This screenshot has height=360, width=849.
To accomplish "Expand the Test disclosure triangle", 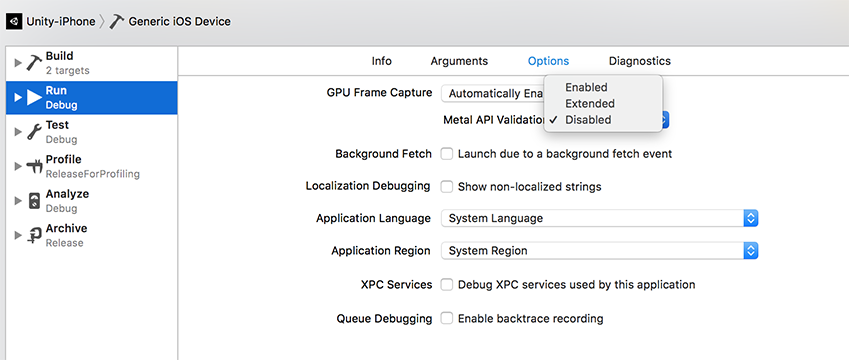I will point(18,132).
